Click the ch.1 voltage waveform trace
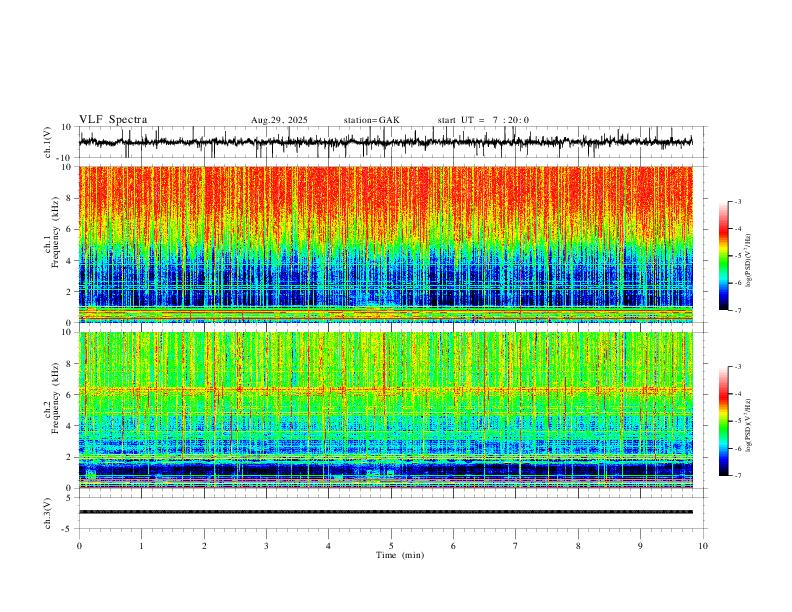Screen dimensions: 792x612 (386, 142)
